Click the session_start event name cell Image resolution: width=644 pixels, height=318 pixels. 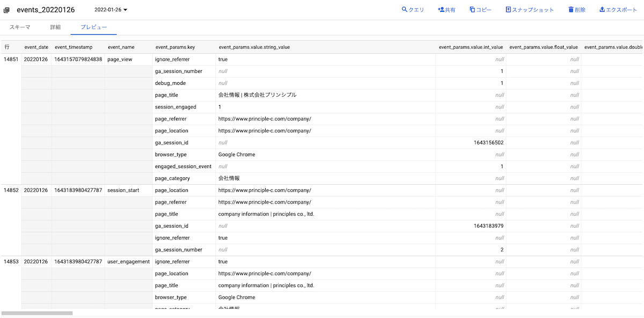click(x=123, y=190)
